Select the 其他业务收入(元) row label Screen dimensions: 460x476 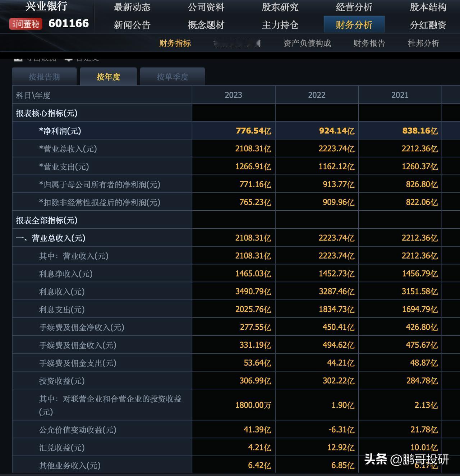(x=70, y=466)
